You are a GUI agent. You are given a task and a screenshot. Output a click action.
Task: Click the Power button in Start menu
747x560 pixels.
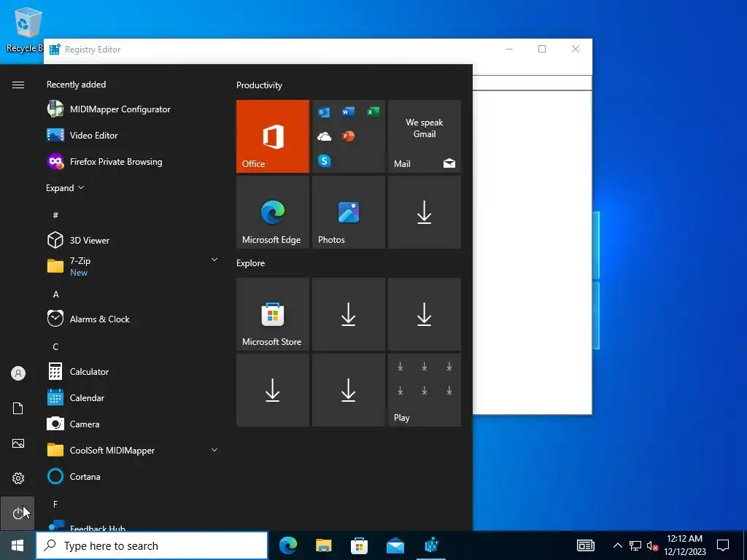click(18, 513)
